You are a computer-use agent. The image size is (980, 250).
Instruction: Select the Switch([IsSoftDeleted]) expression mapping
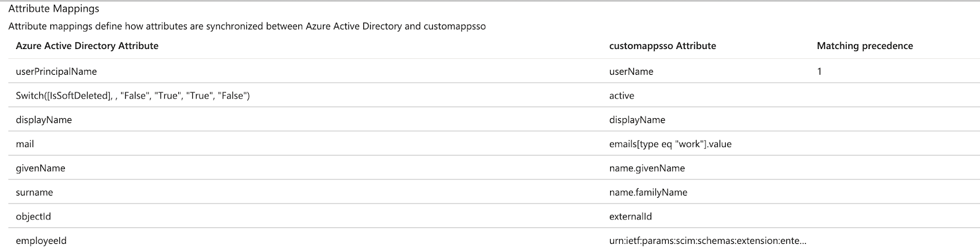pos(133,96)
